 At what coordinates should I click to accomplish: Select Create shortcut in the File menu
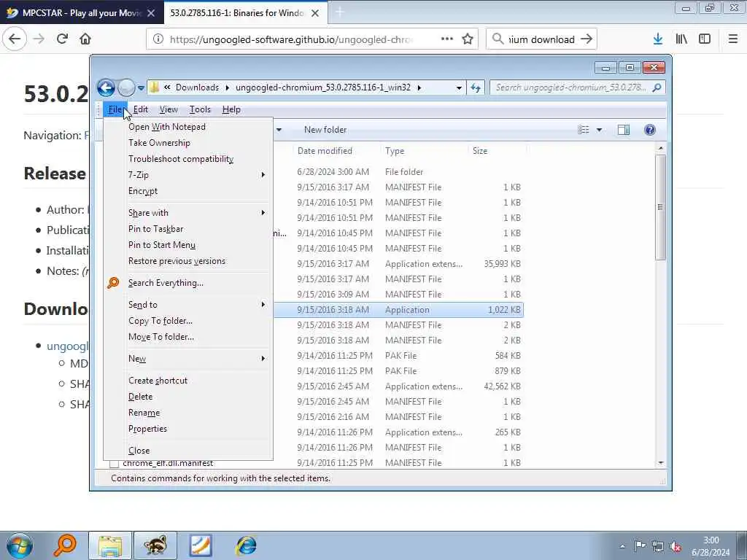click(x=158, y=381)
